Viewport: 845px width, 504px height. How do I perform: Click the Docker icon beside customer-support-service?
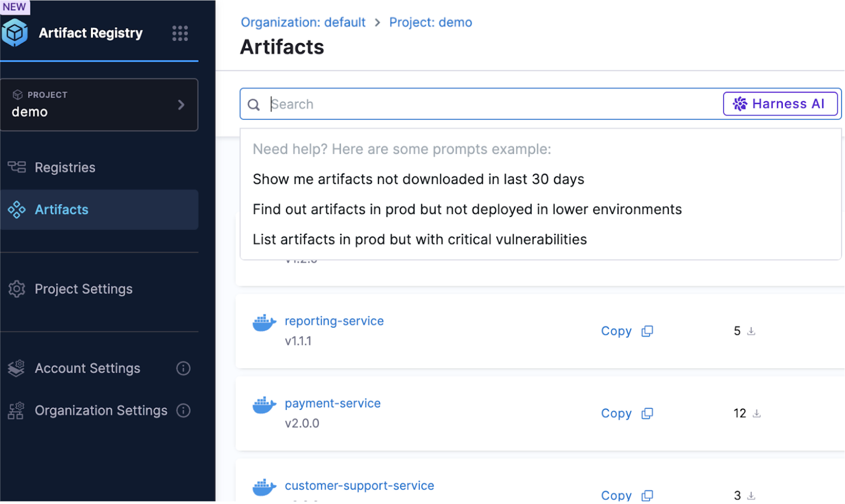(x=264, y=487)
